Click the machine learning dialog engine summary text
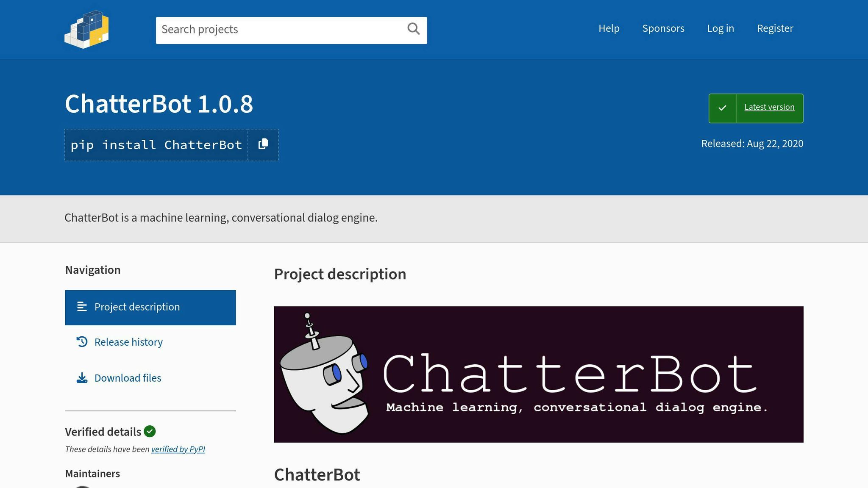Image resolution: width=868 pixels, height=488 pixels. 221,218
